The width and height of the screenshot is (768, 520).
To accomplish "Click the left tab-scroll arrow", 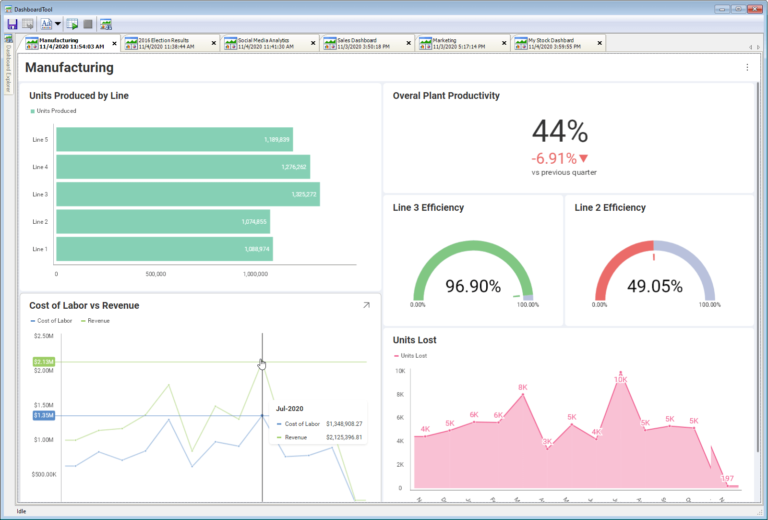I will pyautogui.click(x=751, y=47).
